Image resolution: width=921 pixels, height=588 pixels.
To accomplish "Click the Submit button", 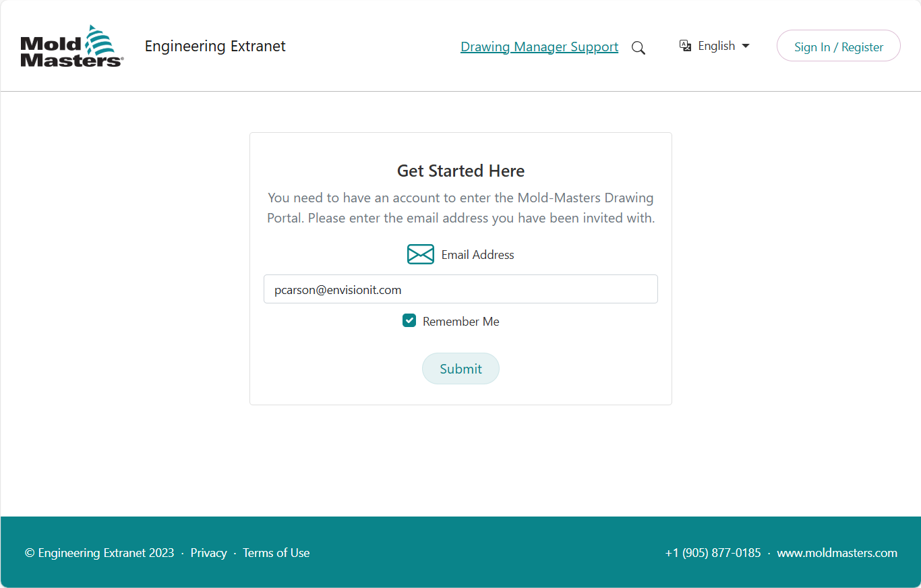I will coord(460,368).
